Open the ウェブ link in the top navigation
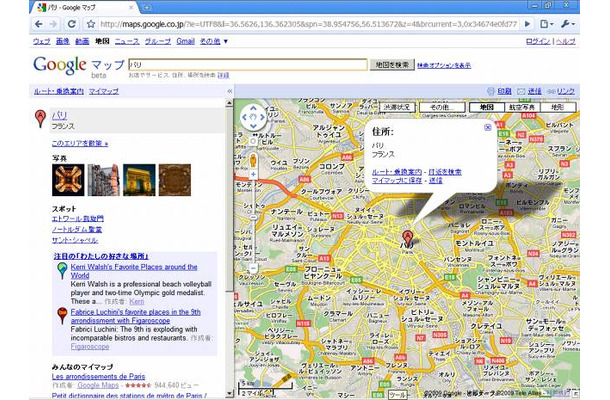 pos(42,41)
